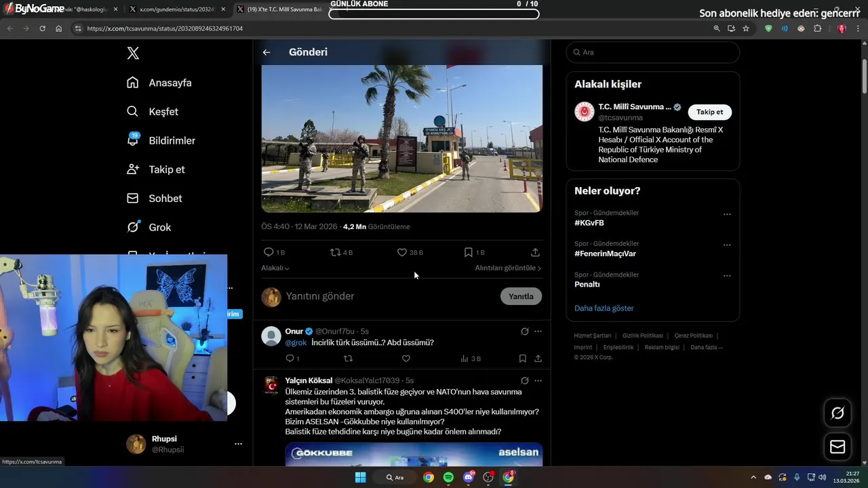Open the Penaltı trending topic
The height and width of the screenshot is (488, 868).
click(587, 284)
